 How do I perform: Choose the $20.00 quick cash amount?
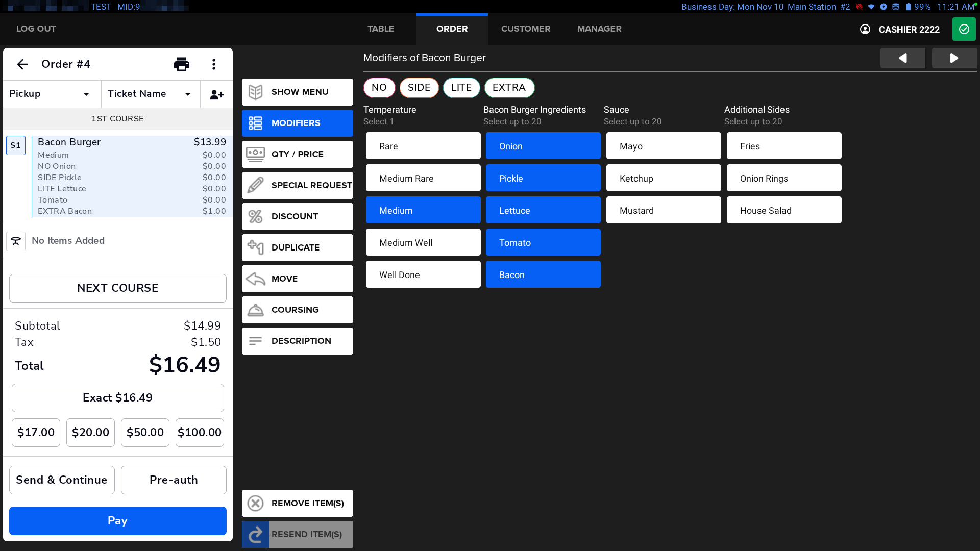(90, 433)
